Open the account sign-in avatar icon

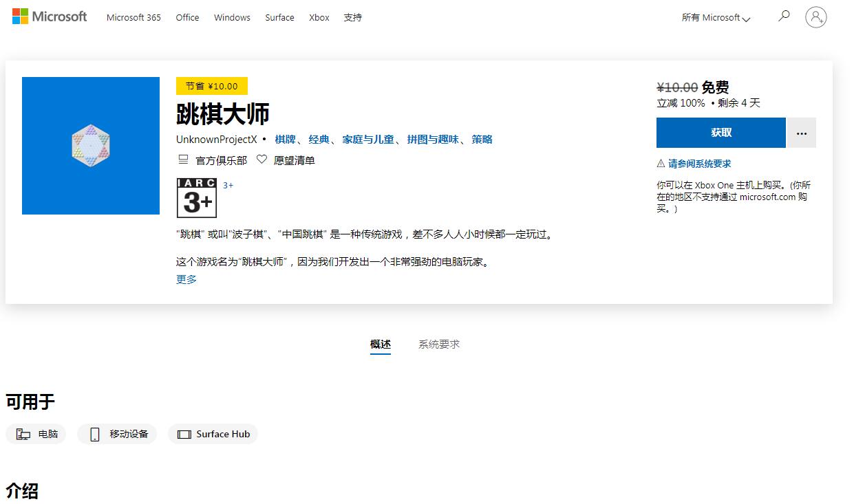coord(815,17)
